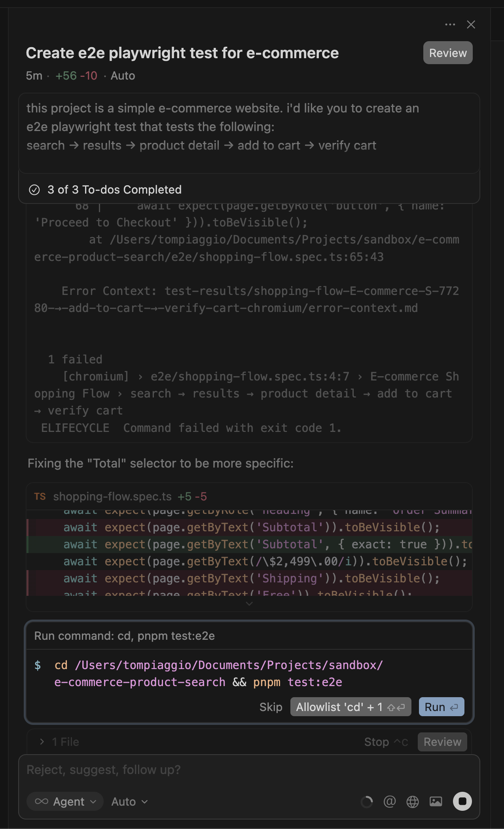This screenshot has height=829, width=504.
Task: Expand the code diff with the down chevron
Action: click(249, 604)
